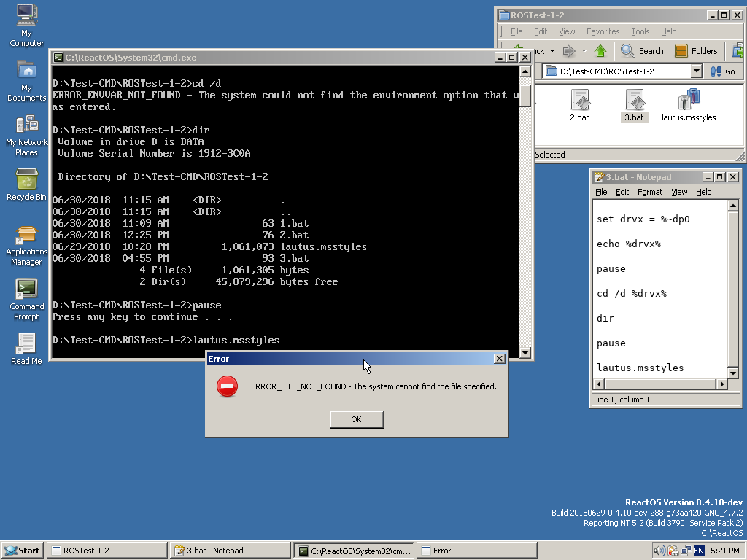Open the My Network Places icon
Screen dimensions: 747x560
point(26,125)
